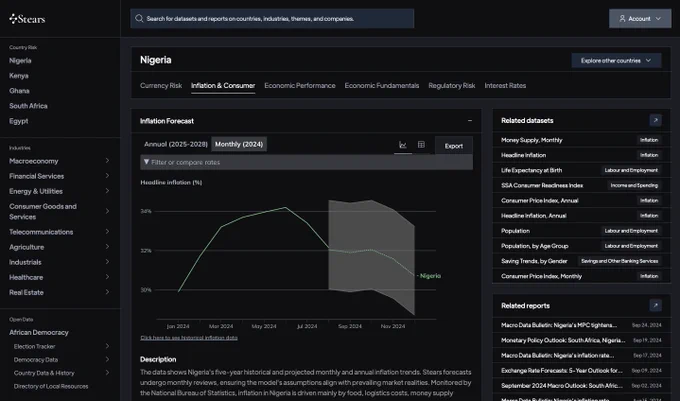Select Egypt in Country Risk list
Image resolution: width=680 pixels, height=401 pixels.
[19, 121]
